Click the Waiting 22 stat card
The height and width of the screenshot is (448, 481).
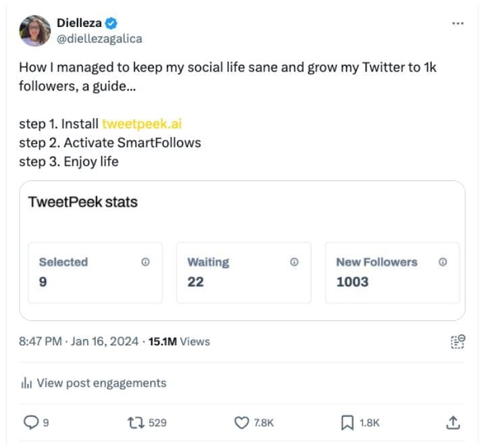click(x=243, y=272)
